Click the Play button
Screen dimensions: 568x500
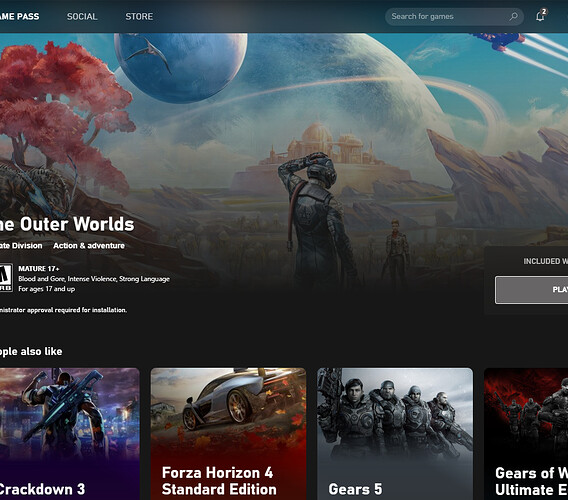[x=531, y=290]
